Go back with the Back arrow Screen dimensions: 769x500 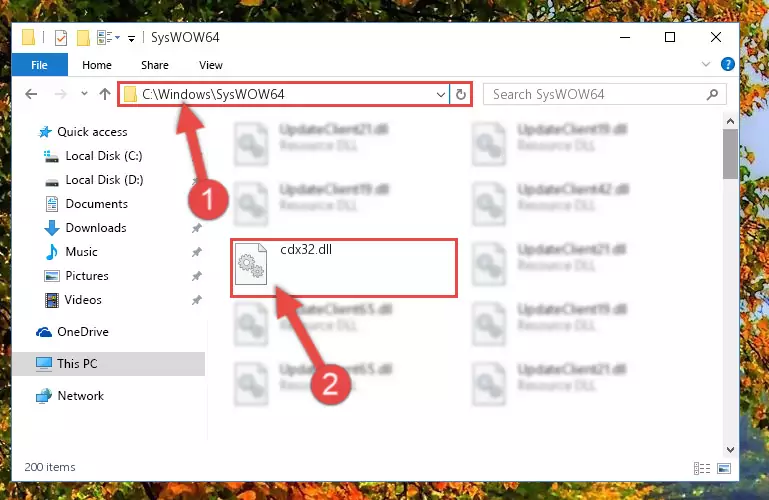pos(31,94)
